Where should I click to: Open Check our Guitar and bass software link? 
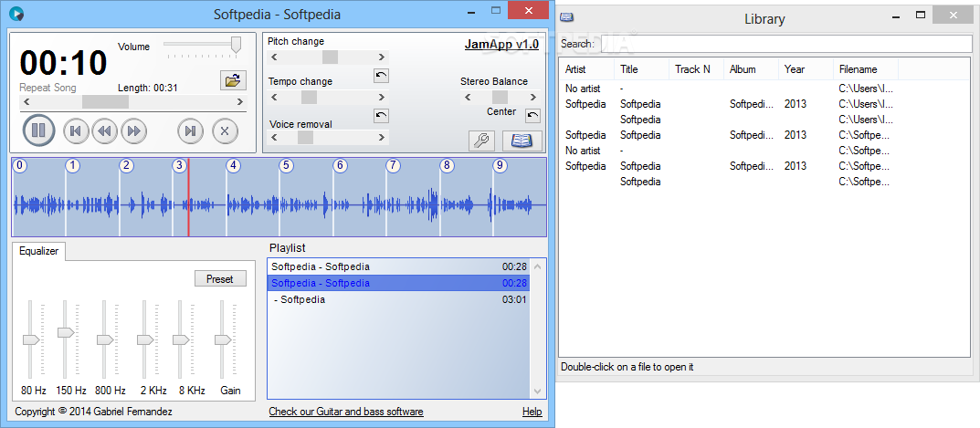tap(346, 412)
